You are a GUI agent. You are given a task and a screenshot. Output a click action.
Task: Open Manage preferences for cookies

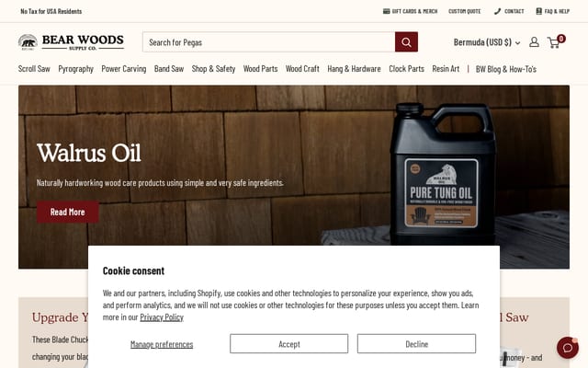162,344
